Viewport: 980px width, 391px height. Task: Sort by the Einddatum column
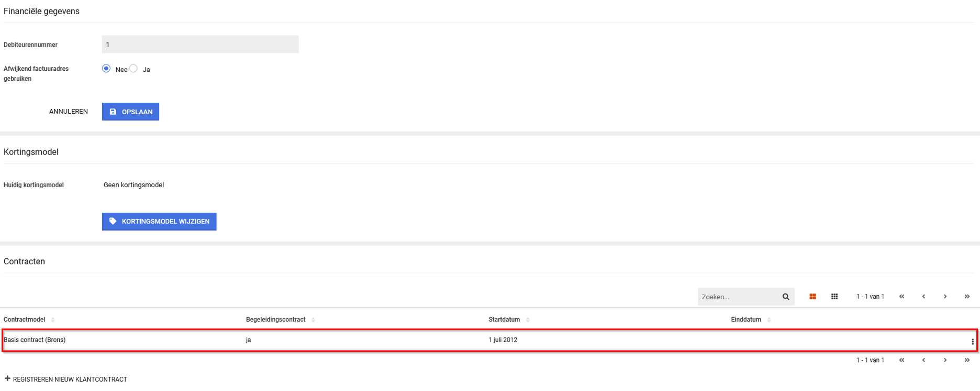coord(746,320)
